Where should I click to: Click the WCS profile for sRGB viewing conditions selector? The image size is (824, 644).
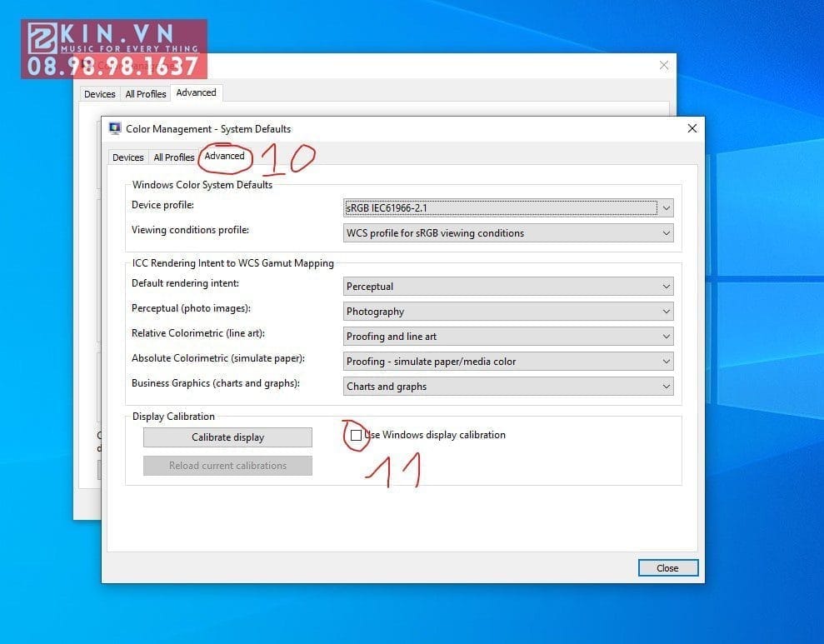500,232
